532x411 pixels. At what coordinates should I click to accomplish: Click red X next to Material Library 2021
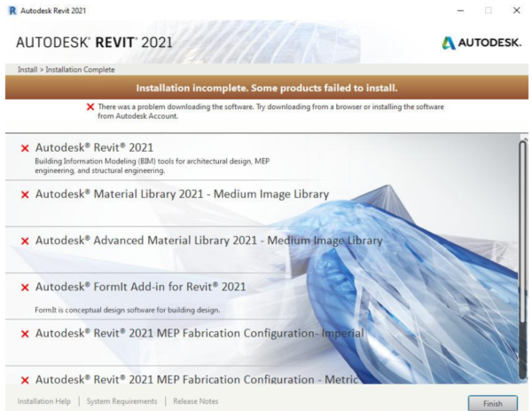click(x=25, y=194)
